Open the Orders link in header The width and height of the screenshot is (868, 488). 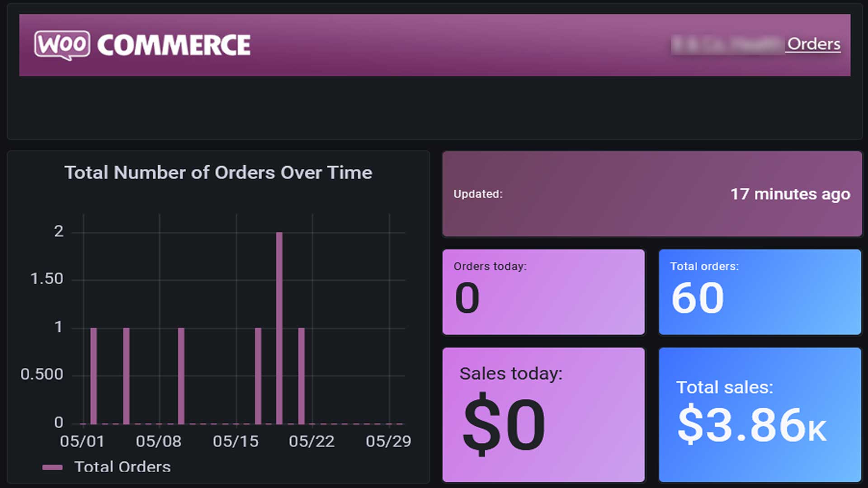click(814, 44)
